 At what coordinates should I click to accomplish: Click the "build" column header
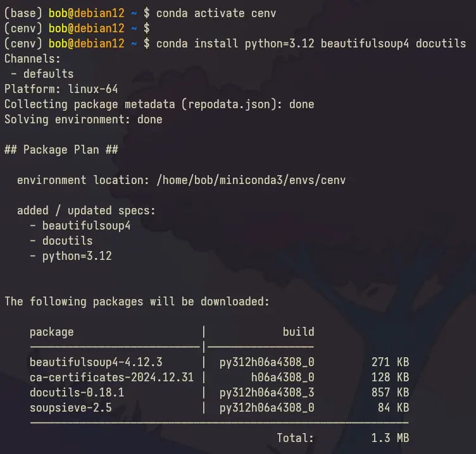pos(298,332)
